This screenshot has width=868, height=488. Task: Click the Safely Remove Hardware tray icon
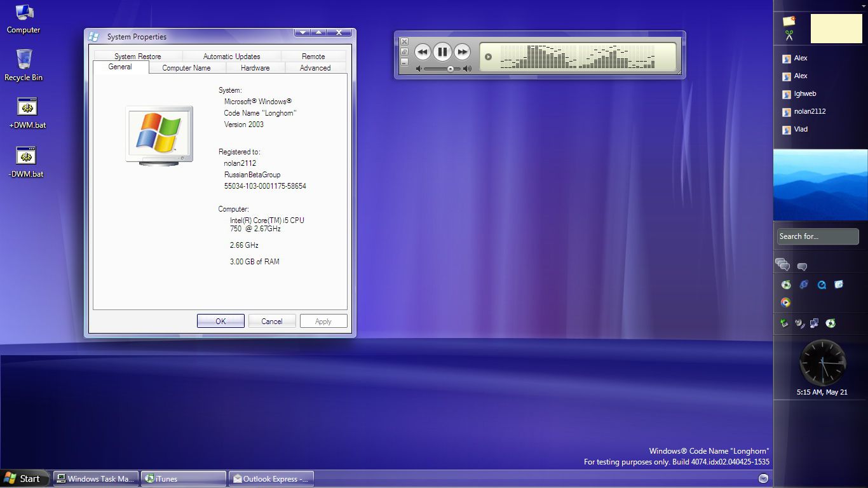pos(784,323)
